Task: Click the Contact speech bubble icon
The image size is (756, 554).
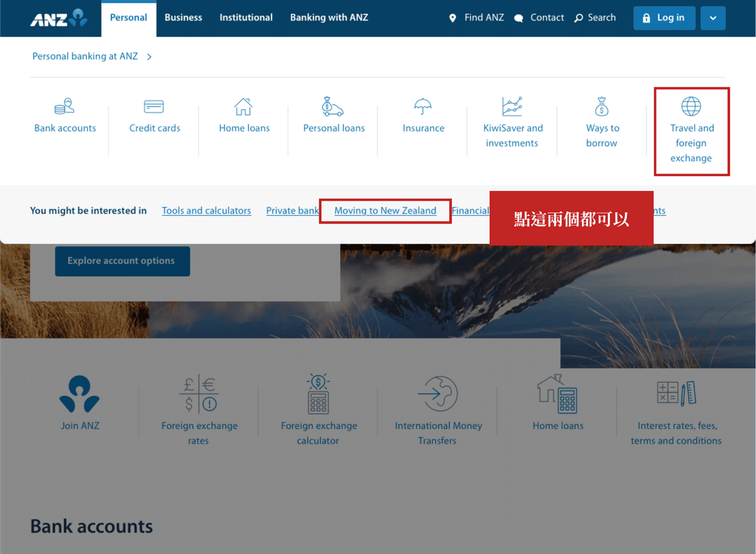Action: 518,18
